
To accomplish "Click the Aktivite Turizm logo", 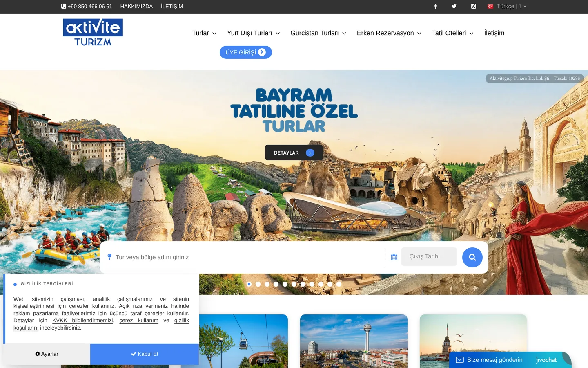I will pos(93,32).
